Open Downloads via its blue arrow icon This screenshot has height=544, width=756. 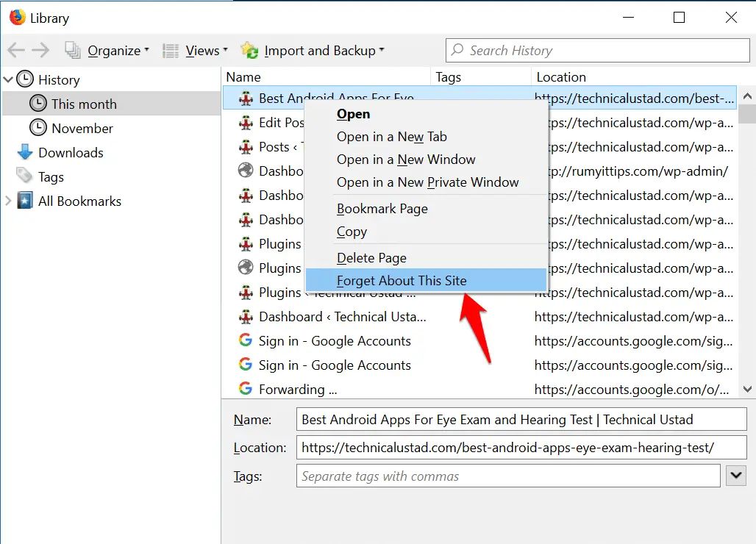[x=25, y=152]
